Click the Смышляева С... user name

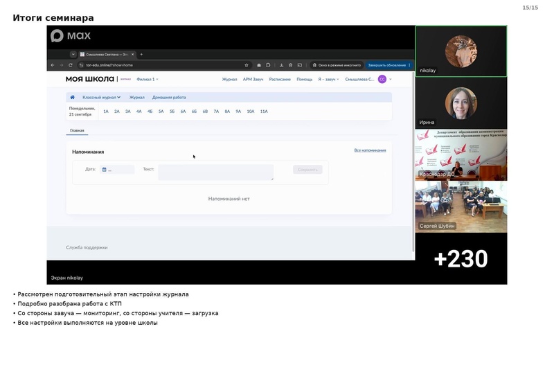pos(359,79)
